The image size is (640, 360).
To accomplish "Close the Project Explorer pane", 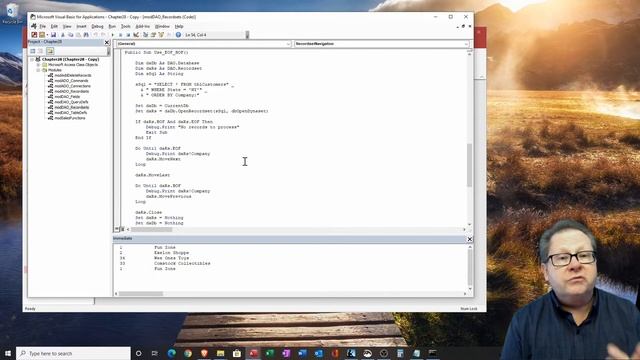I will (107, 42).
